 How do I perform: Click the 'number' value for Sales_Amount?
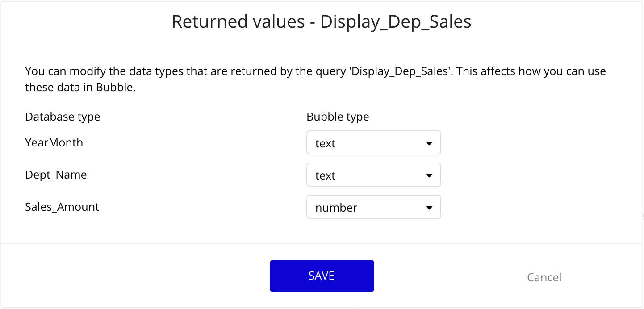point(336,208)
